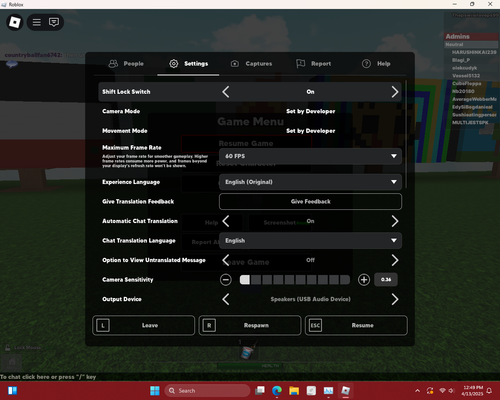Click the Shift Lock Switch label
This screenshot has height=400, width=500.
click(126, 92)
